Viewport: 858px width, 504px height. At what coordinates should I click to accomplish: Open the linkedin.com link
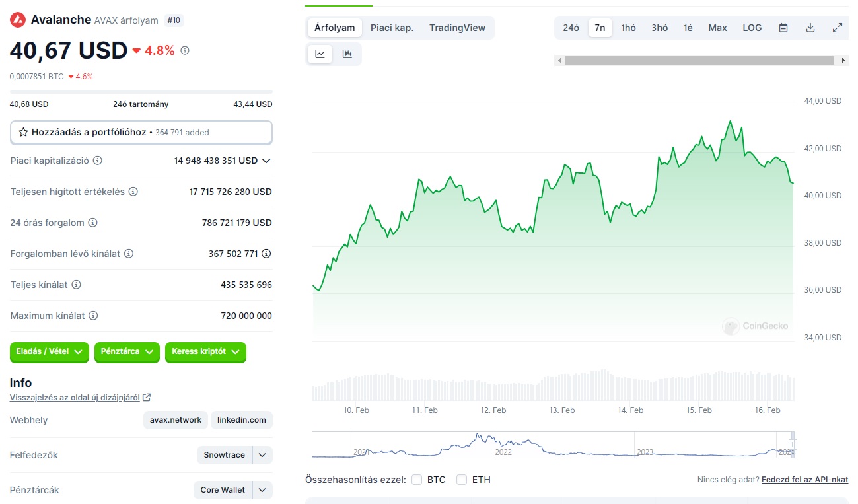coord(242,420)
